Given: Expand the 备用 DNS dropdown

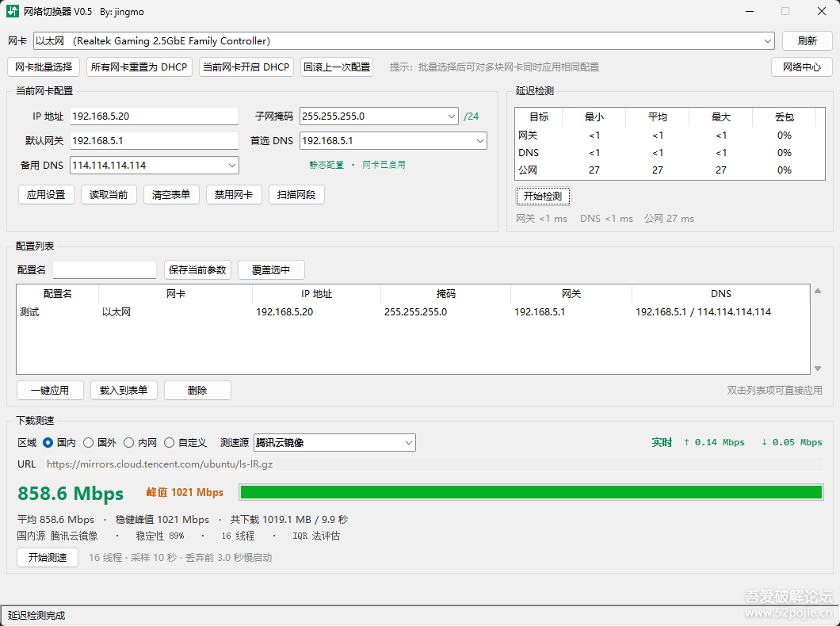Looking at the screenshot, I should pyautogui.click(x=232, y=166).
